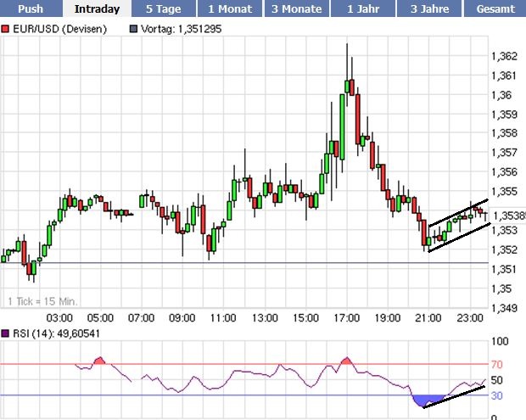Click the 09:00 time axis label
The image size is (526, 420).
[182, 317]
